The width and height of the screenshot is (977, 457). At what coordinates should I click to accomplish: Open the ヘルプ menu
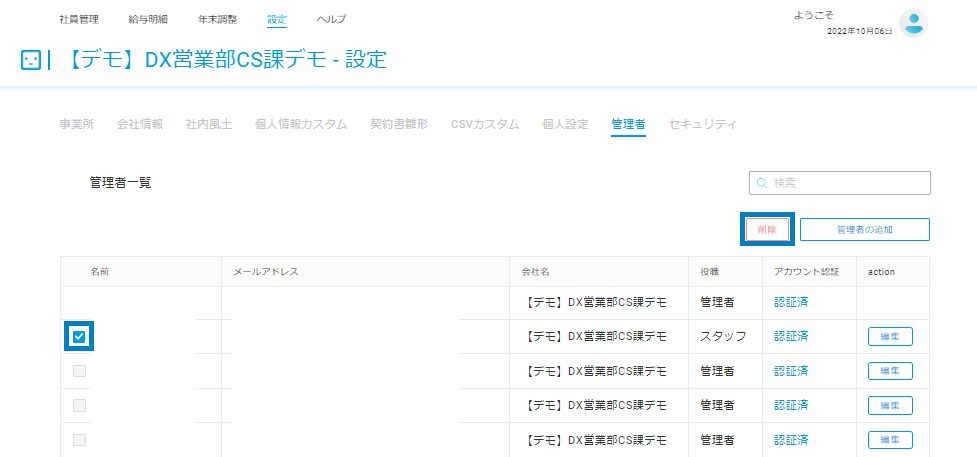pos(331,19)
